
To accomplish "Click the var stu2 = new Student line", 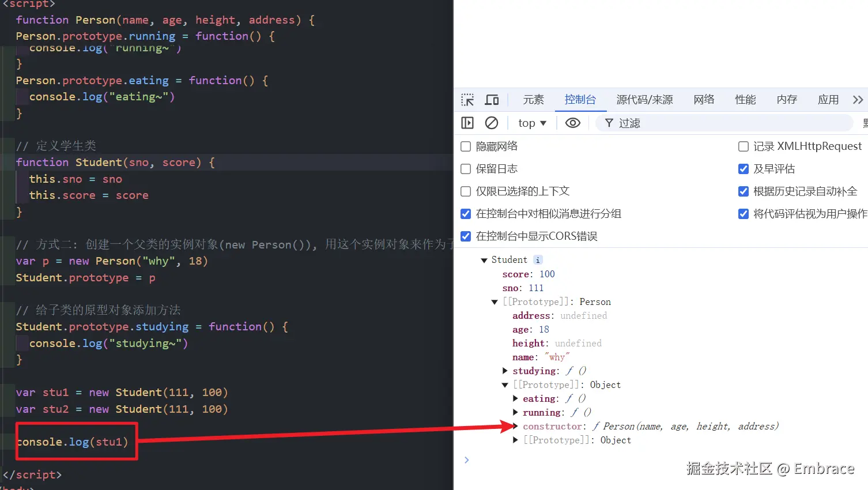I will [122, 409].
